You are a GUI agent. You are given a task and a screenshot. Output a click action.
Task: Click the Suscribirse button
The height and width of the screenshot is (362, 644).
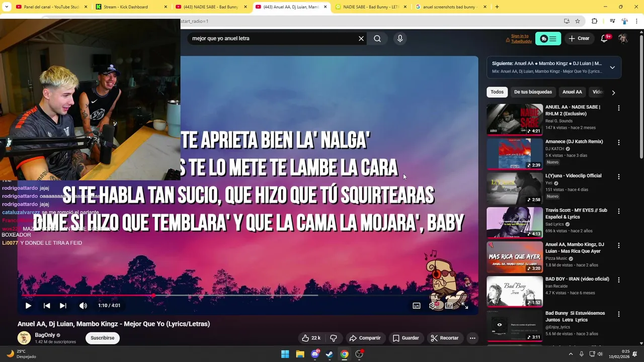(103, 338)
